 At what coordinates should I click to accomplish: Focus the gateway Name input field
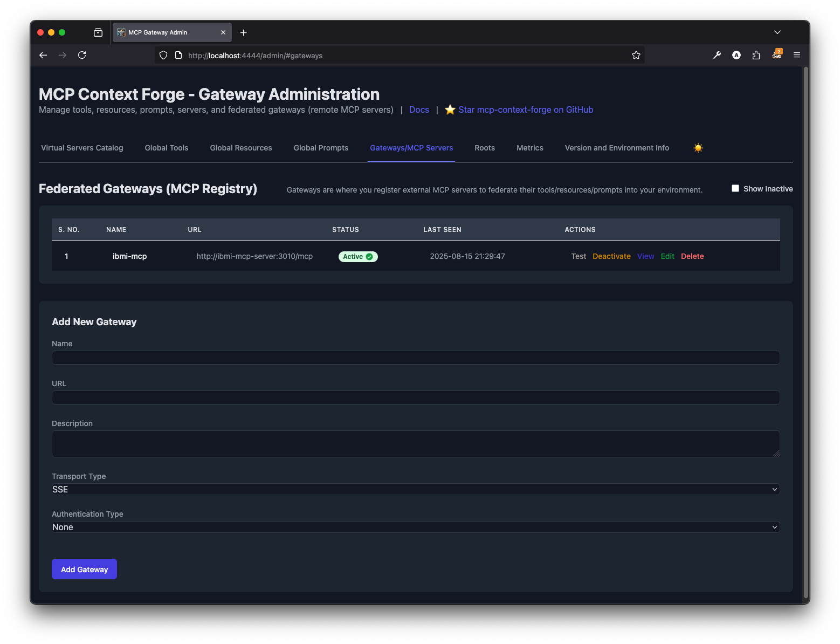[x=415, y=358]
